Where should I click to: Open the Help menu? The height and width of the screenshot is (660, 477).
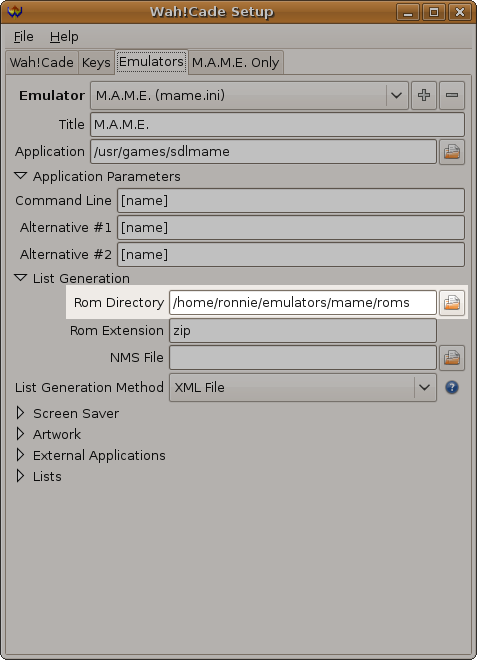click(x=64, y=37)
